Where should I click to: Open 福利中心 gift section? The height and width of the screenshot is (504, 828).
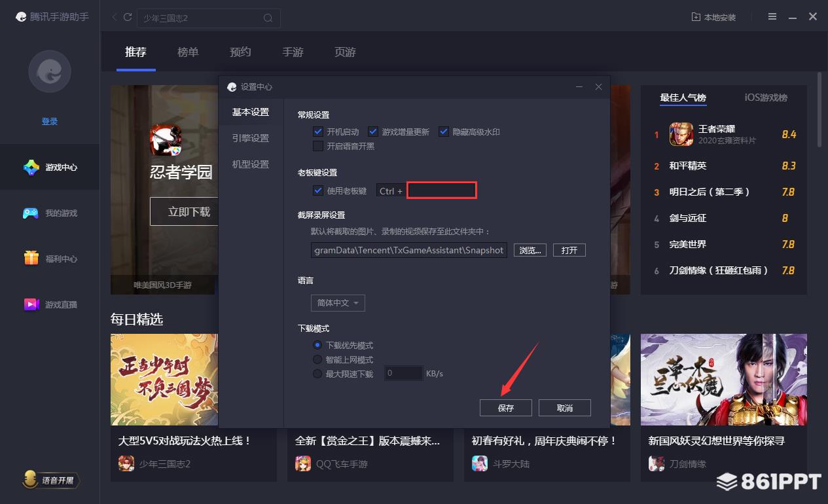[50, 259]
